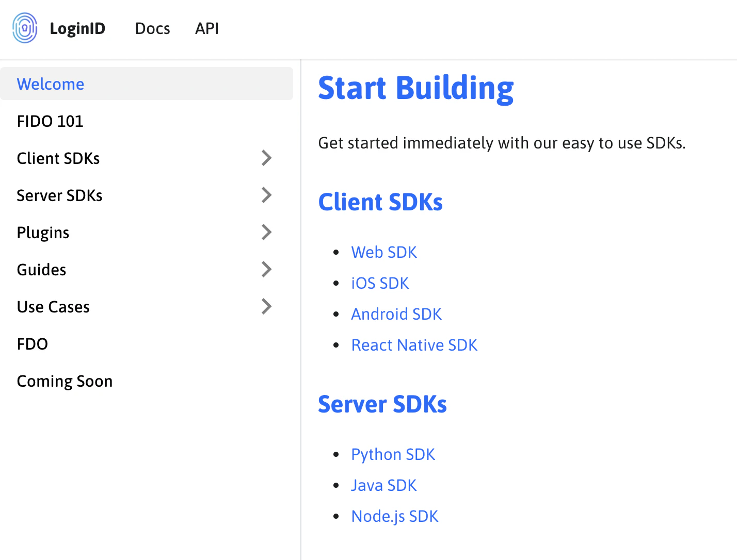Open the Android SDK link
The image size is (737, 560).
396,314
